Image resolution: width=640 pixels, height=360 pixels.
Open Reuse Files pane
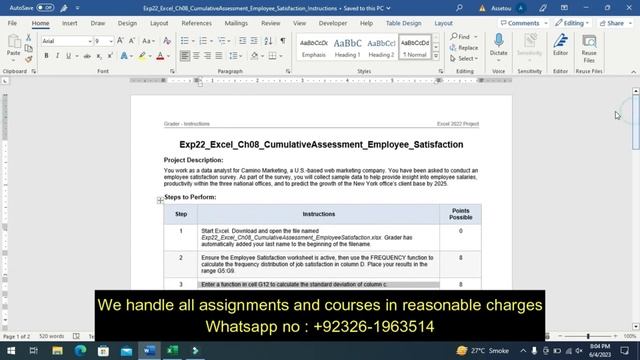[589, 49]
